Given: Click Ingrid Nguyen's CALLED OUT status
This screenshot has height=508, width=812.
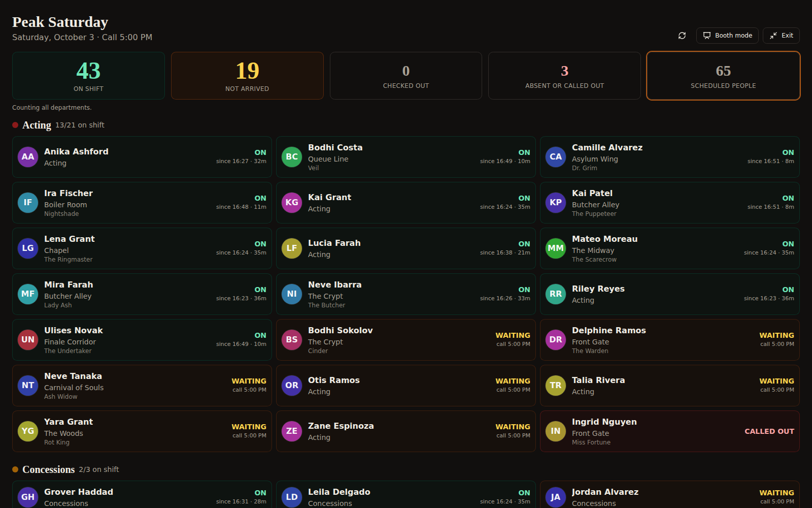Looking at the screenshot, I should click(x=769, y=431).
